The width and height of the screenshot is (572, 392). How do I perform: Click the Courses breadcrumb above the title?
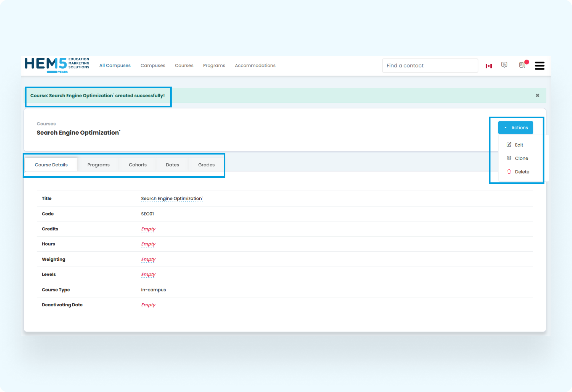coord(46,124)
